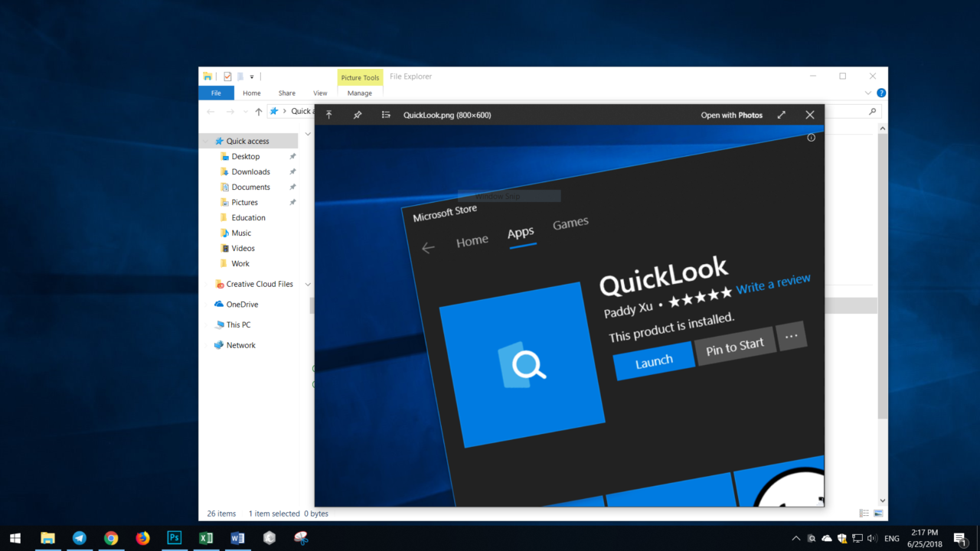Show hidden system tray icons
This screenshot has width=980, height=551.
pyautogui.click(x=796, y=538)
